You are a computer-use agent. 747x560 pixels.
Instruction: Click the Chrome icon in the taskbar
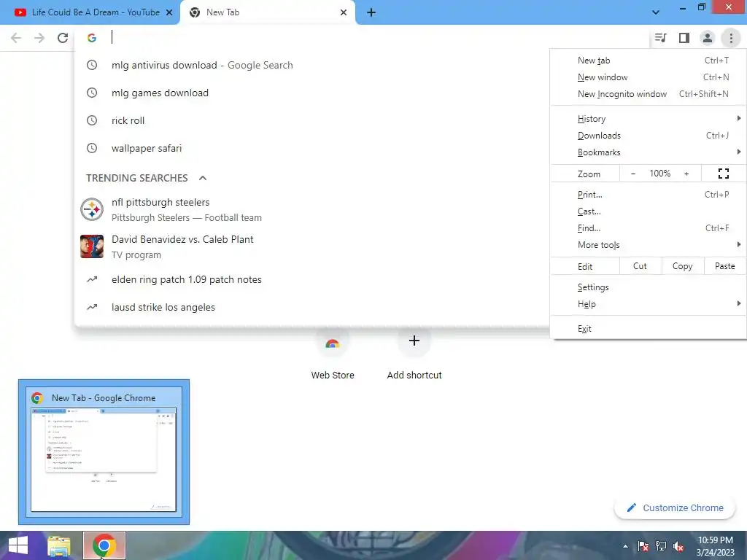(104, 545)
